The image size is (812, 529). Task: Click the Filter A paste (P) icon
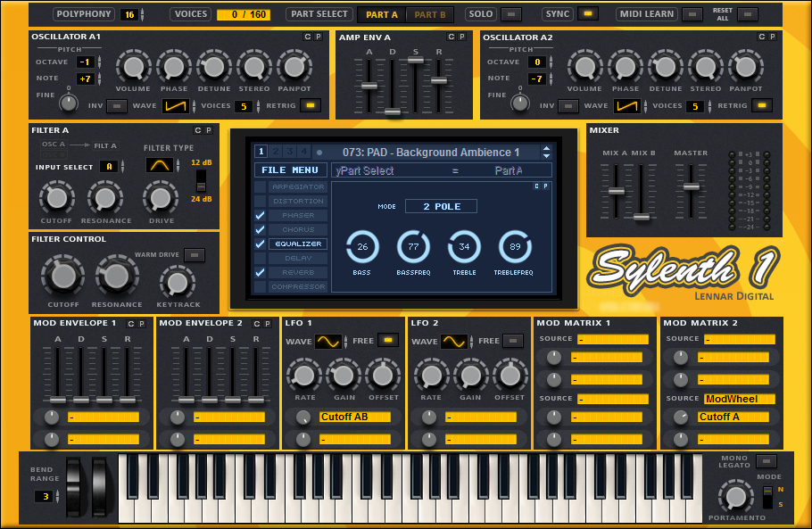pyautogui.click(x=209, y=130)
